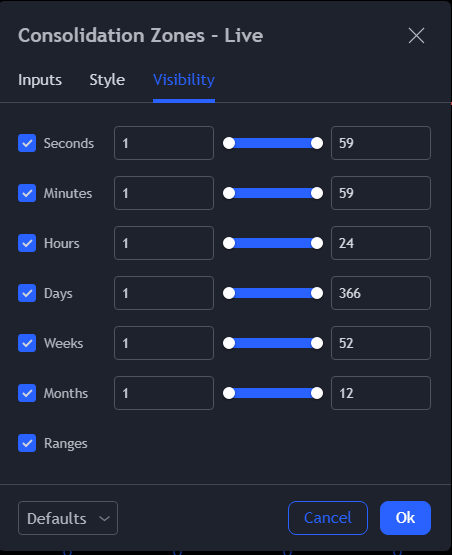The image size is (452, 555).
Task: Switch to the Inputs tab
Action: [x=40, y=80]
